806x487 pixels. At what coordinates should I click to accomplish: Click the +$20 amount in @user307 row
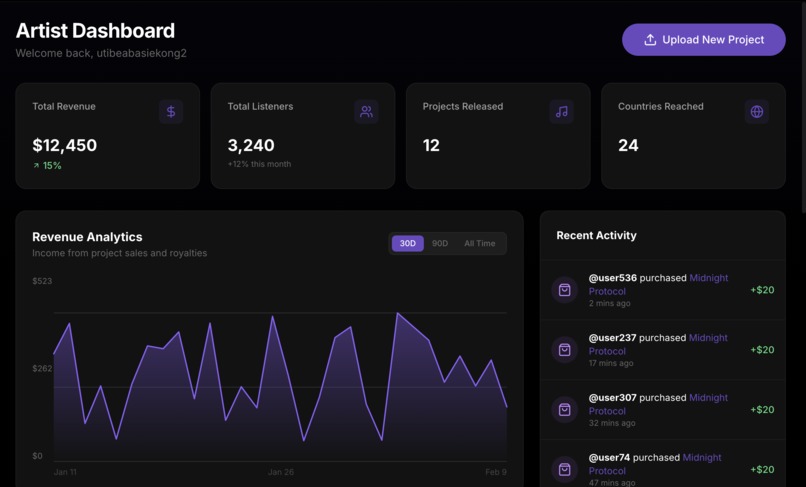[x=762, y=410]
